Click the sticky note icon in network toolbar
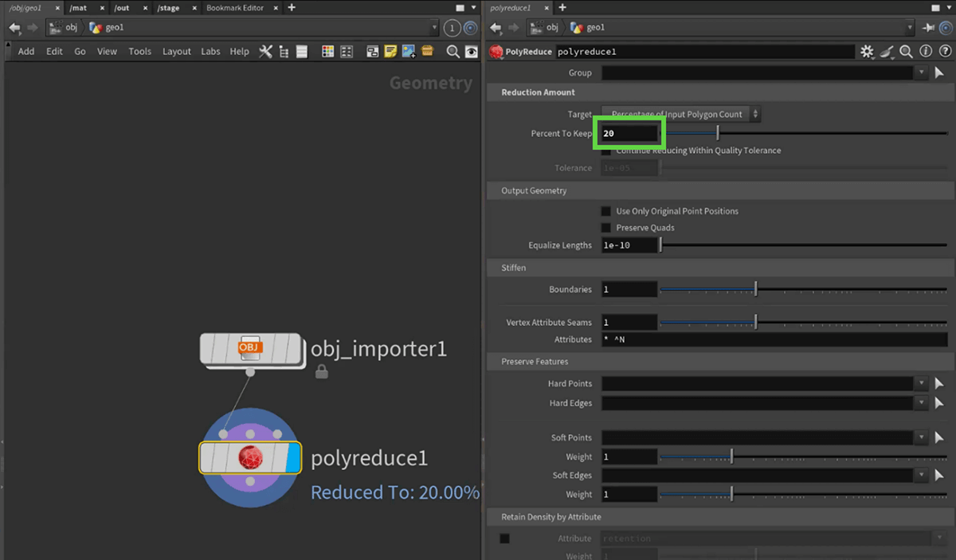This screenshot has width=956, height=560. (x=390, y=52)
